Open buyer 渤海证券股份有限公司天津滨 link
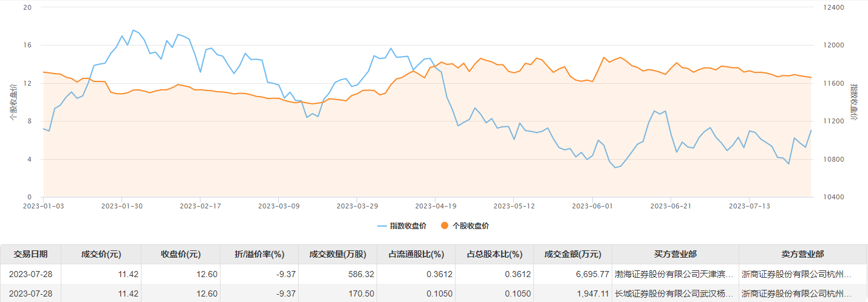Viewport: 868px width, 302px height. (x=673, y=274)
